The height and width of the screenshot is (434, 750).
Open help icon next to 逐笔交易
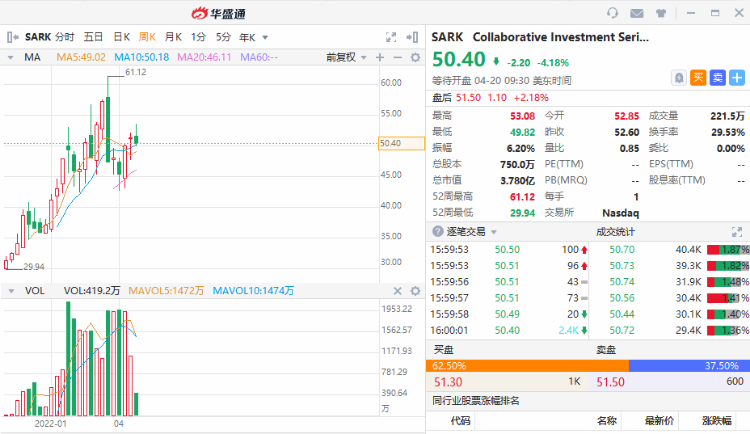tap(437, 232)
